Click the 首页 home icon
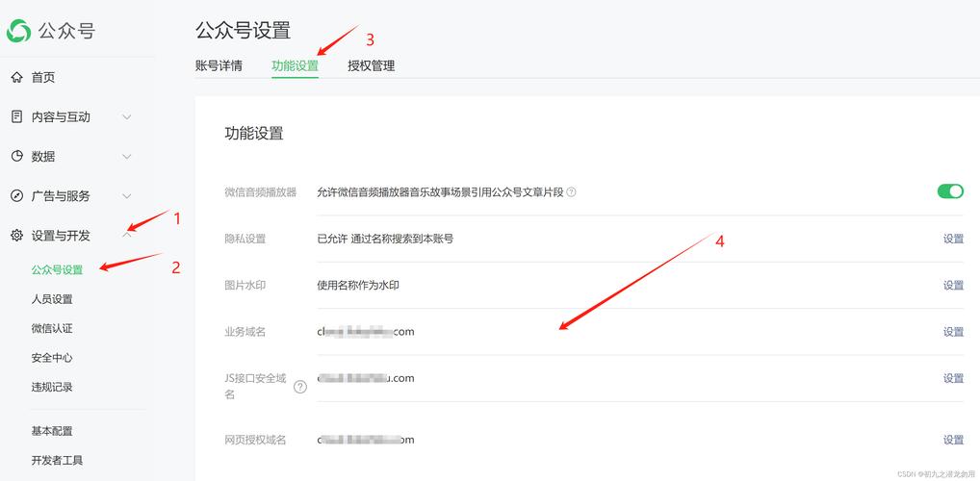Image resolution: width=980 pixels, height=481 pixels. click(16, 77)
